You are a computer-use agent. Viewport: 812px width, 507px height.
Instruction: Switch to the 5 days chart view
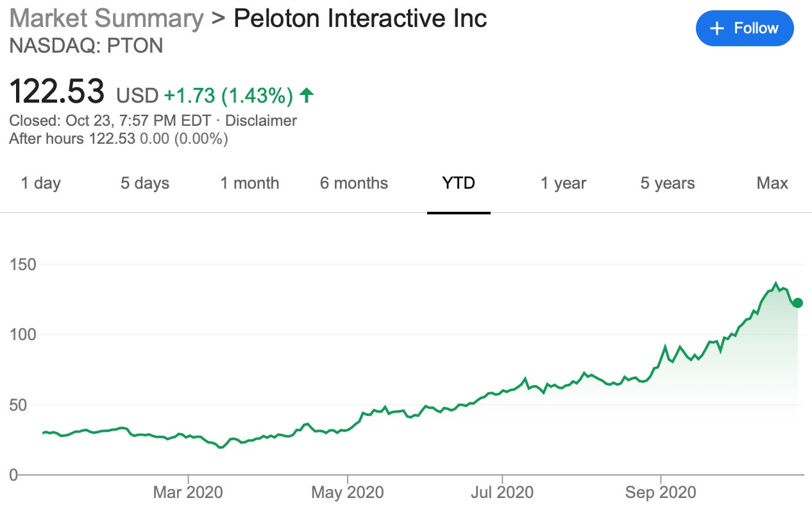point(144,184)
